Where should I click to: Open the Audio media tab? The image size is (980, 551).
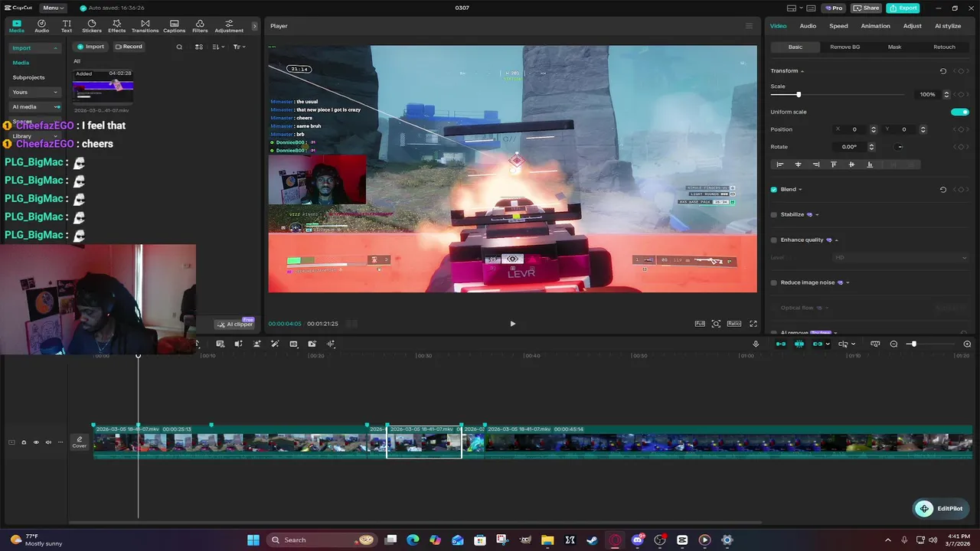pyautogui.click(x=41, y=26)
